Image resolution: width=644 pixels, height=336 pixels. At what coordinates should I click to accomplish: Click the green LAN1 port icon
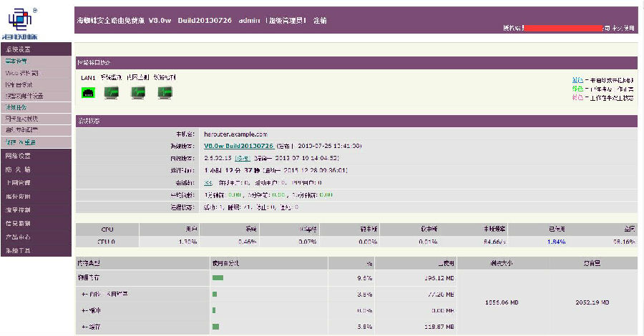tap(88, 93)
